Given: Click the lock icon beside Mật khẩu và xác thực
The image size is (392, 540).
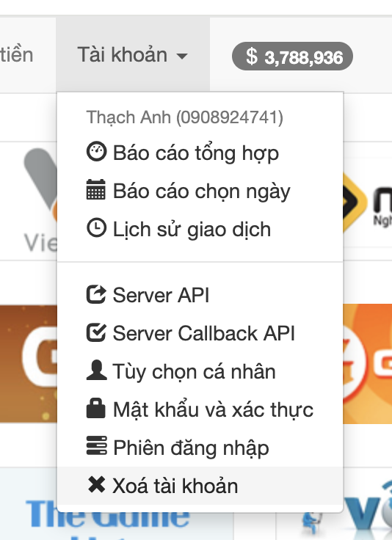Looking at the screenshot, I should click(x=95, y=408).
